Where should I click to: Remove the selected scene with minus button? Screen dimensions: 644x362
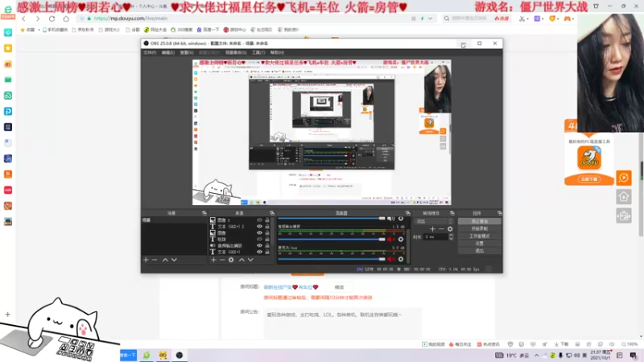click(155, 260)
